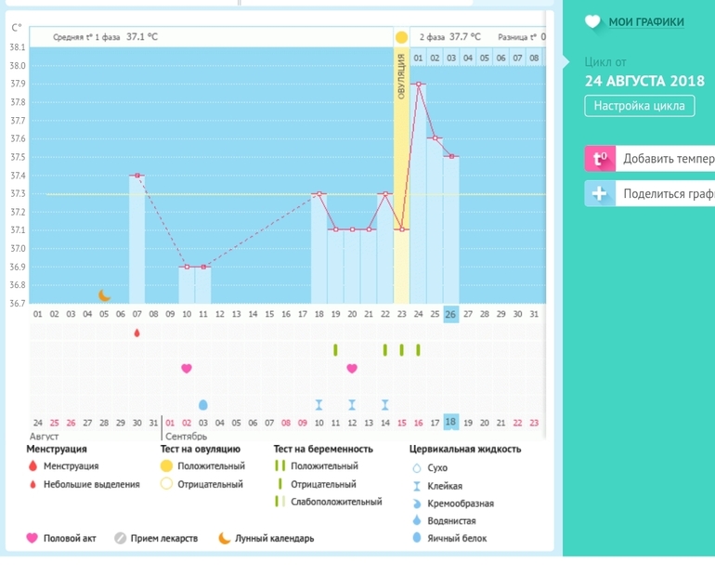Click the blue egg-white drop on day 11
The image size is (715, 588).
tap(203, 405)
